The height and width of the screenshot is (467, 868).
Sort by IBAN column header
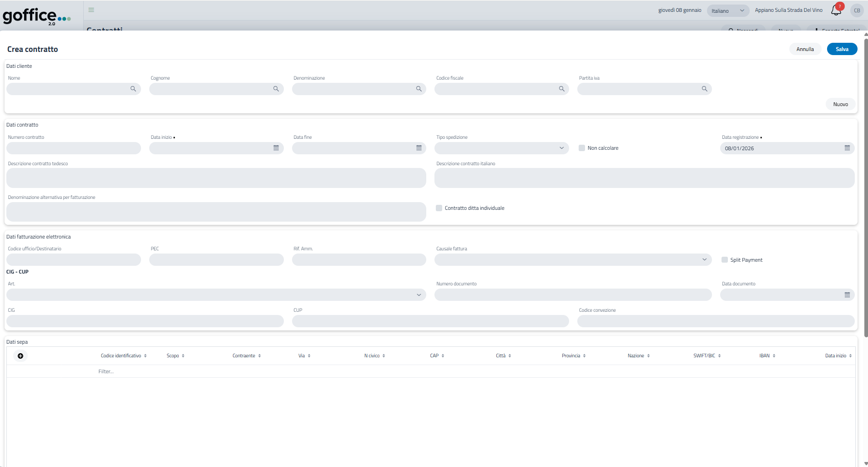pos(765,356)
